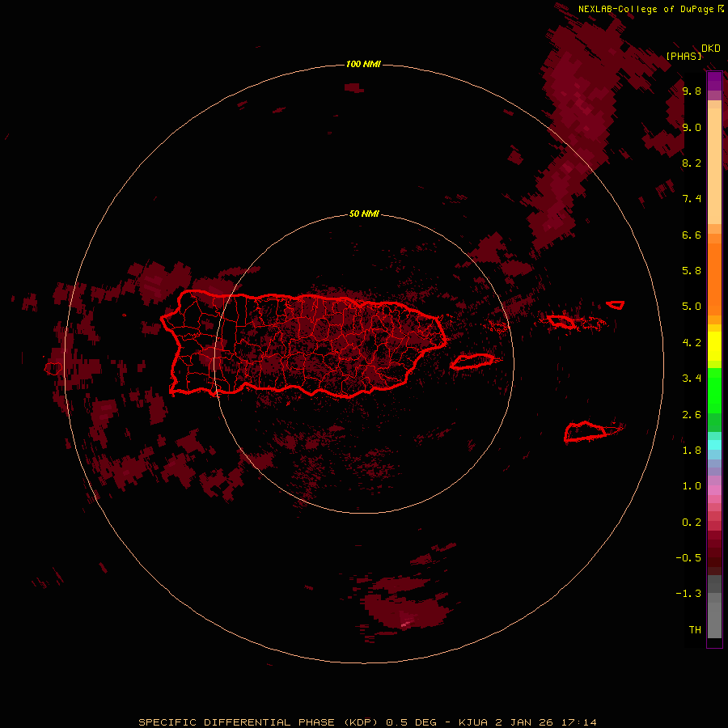This screenshot has height=728, width=728.
Task: Select the 0.2 scale value
Action: point(692,523)
